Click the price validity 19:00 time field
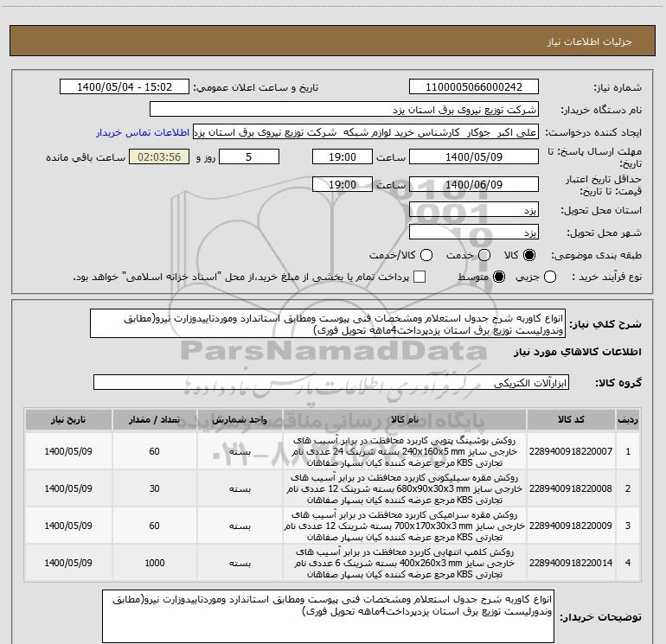Screen dimensions: 666x644 click(x=343, y=184)
